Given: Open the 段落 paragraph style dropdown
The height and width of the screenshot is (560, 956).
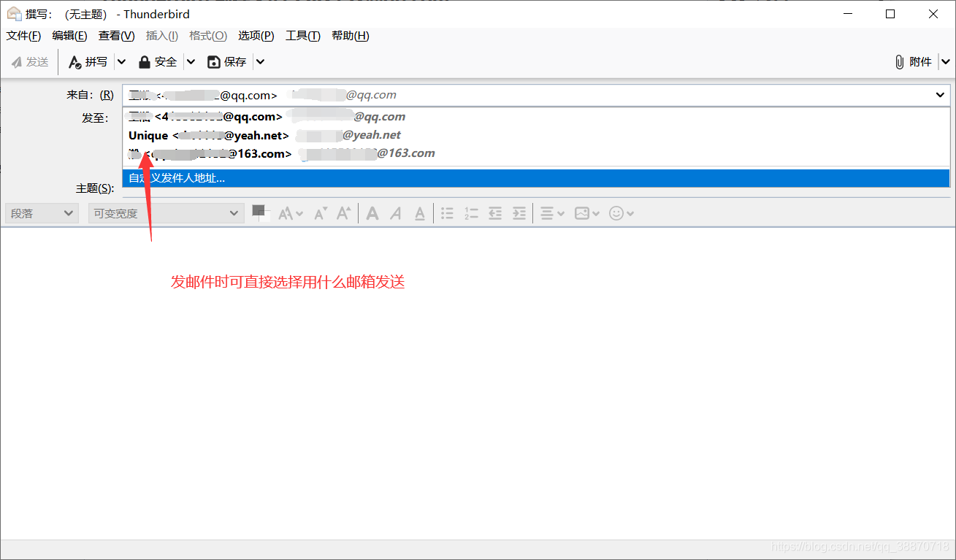Looking at the screenshot, I should (x=41, y=213).
